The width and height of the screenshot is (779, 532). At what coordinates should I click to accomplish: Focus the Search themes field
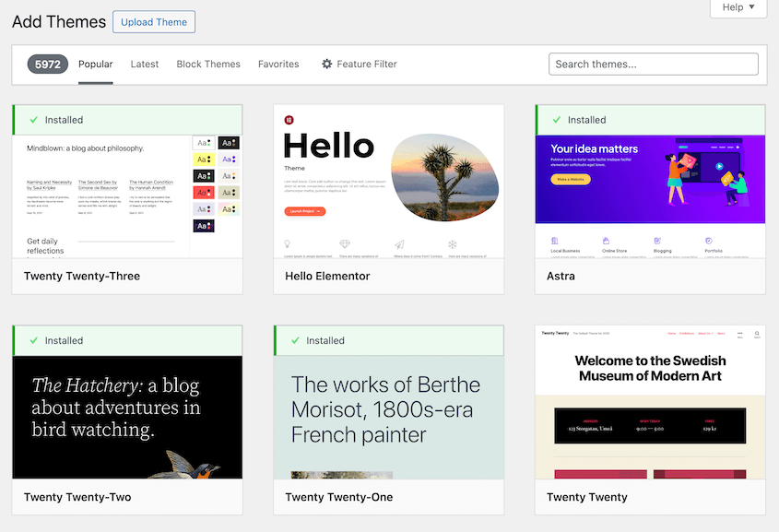[x=654, y=64]
